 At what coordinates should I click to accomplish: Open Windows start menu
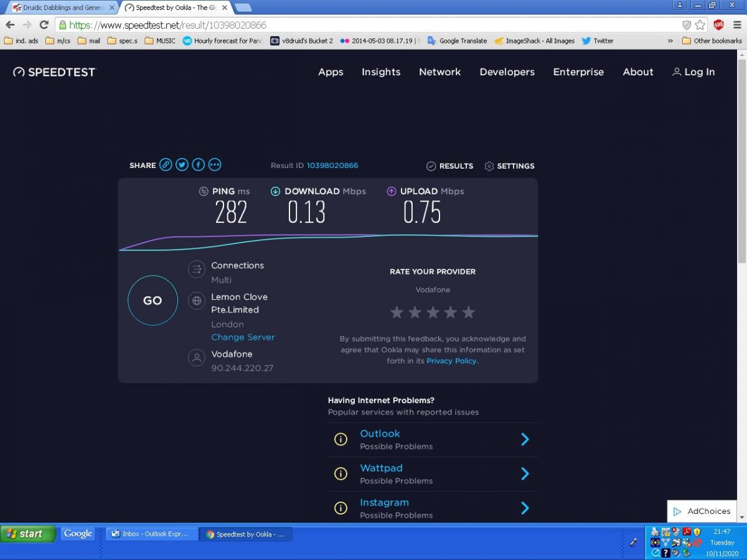point(28,534)
